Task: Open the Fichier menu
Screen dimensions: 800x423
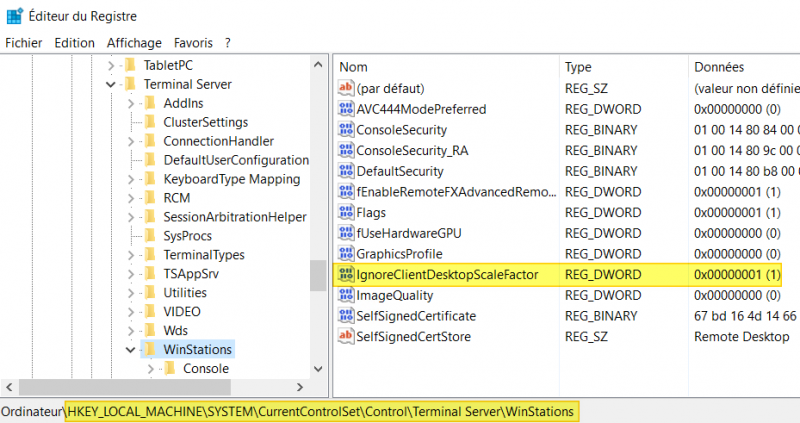Action: 24,43
